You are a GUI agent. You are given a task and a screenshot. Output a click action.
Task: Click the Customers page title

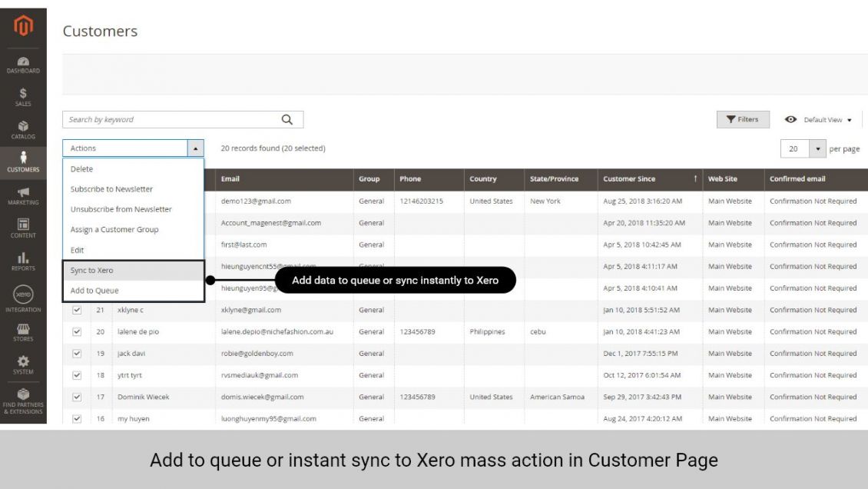[x=100, y=31]
